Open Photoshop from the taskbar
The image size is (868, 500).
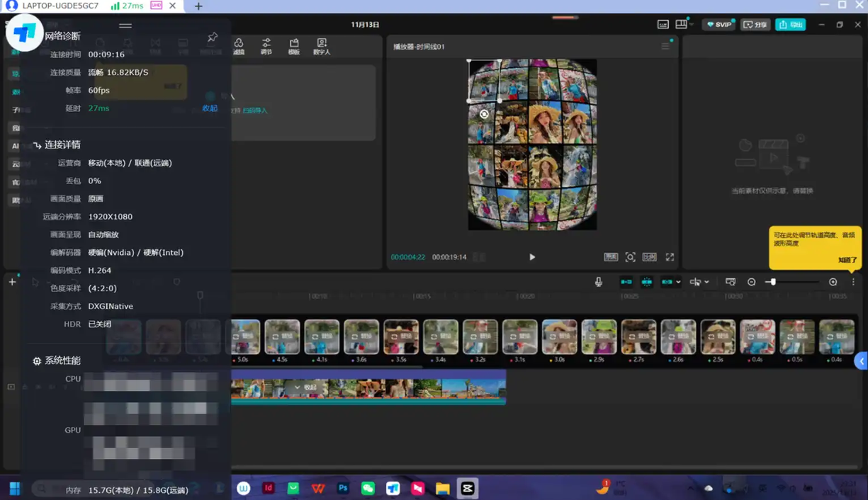coord(343,488)
